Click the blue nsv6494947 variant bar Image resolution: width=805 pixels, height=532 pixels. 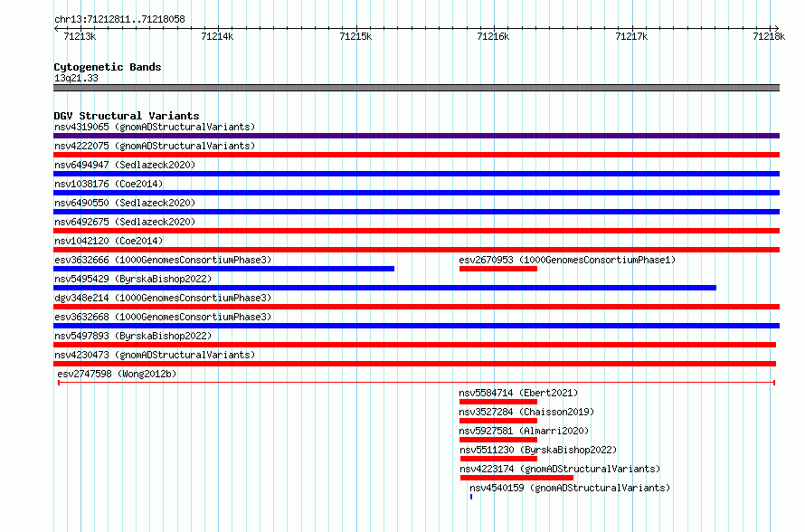click(416, 174)
